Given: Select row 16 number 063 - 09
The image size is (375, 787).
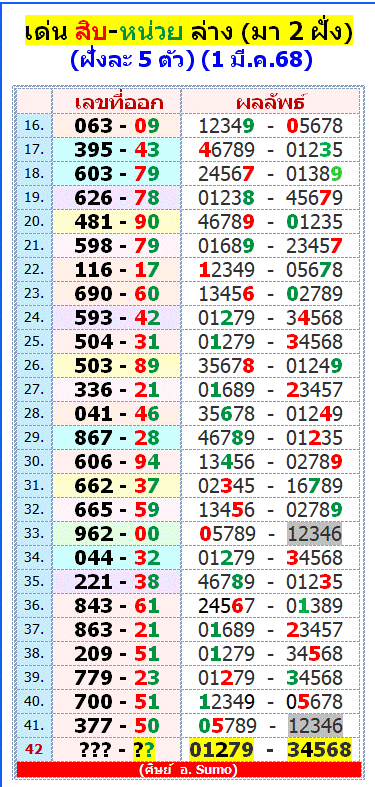Looking at the screenshot, I should pos(116,125).
